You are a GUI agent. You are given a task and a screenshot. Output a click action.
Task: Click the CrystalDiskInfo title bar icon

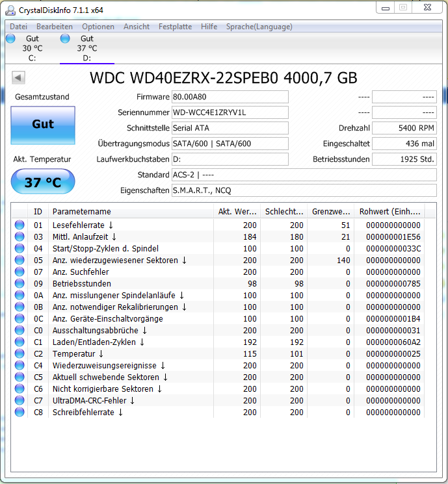[x=10, y=10]
